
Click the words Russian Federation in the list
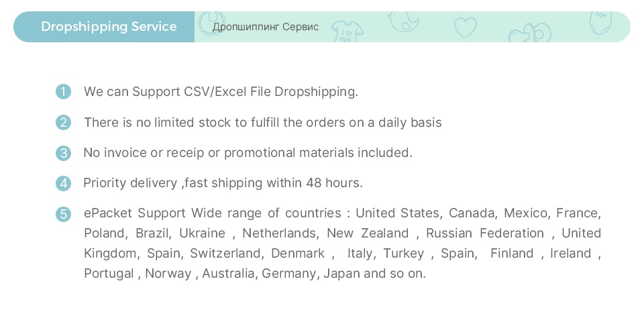(x=485, y=233)
